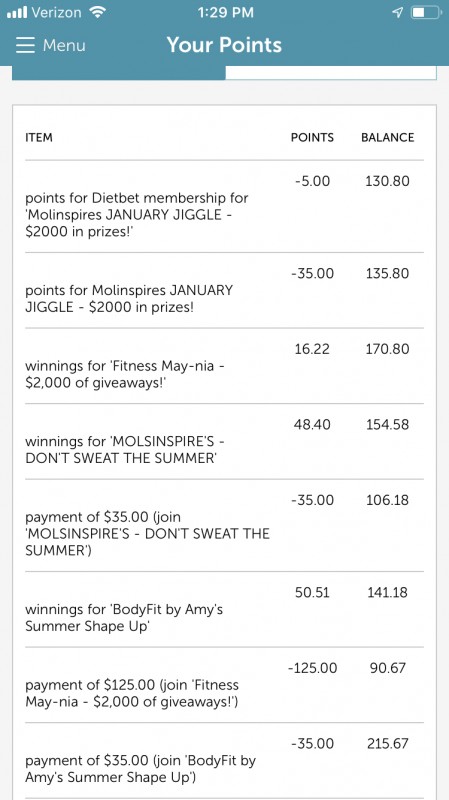This screenshot has height=800, width=449.
Task: Tap the cellular signal bars icon
Action: (17, 13)
